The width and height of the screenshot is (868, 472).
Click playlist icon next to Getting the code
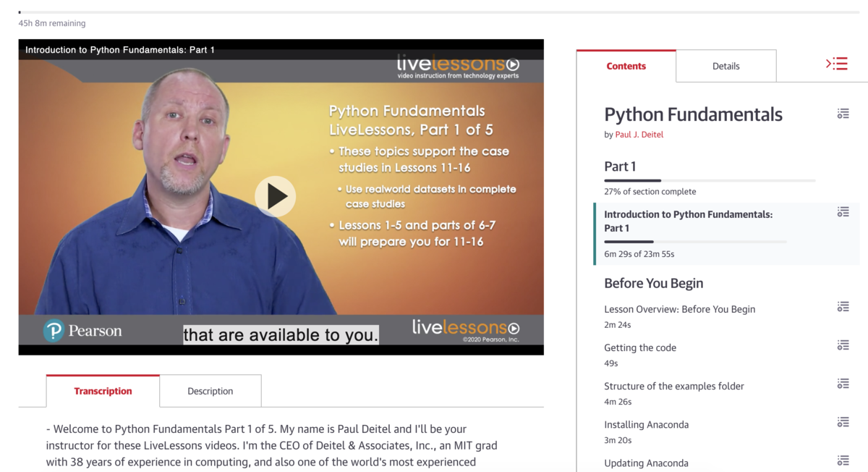(x=843, y=345)
